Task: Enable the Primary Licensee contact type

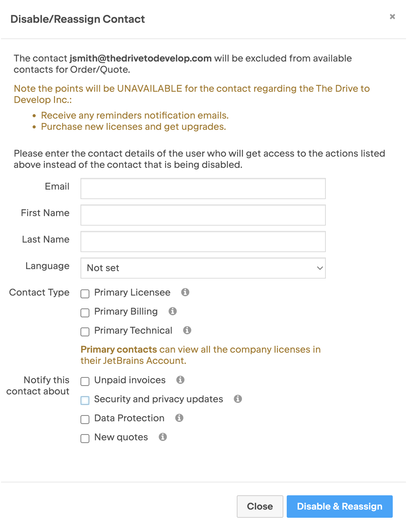Action: pyautogui.click(x=85, y=294)
